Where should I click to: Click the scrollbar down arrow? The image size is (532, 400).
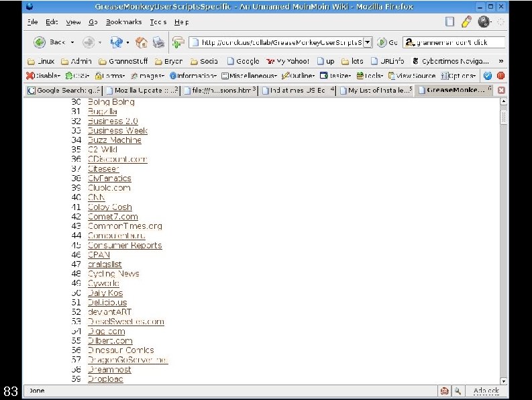click(x=504, y=381)
